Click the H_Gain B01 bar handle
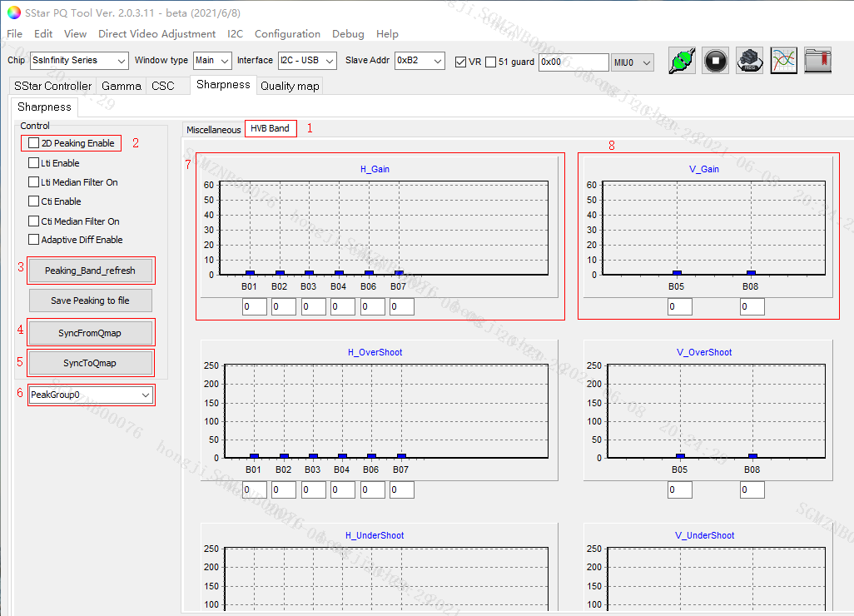Viewport: 854px width, 616px height. 250,273
